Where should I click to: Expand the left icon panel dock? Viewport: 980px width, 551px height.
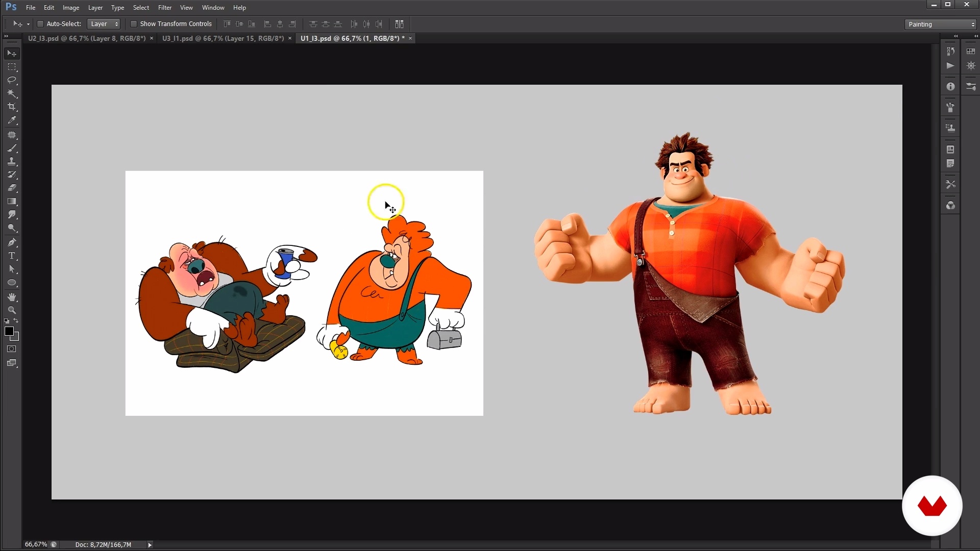click(955, 36)
